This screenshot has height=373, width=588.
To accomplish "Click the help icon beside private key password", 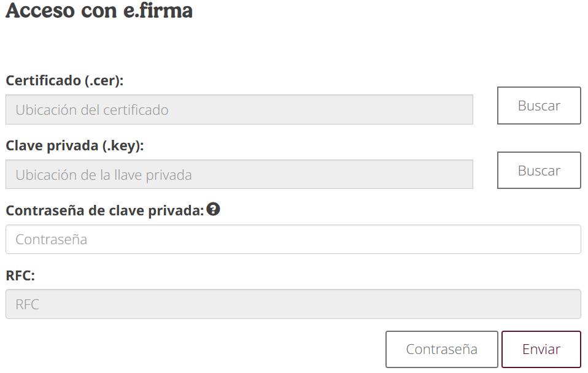I will point(214,209).
